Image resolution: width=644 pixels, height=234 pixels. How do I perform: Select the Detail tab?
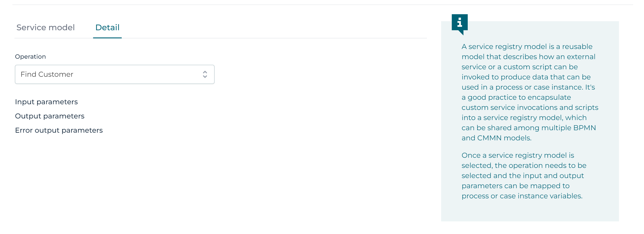[x=107, y=28]
